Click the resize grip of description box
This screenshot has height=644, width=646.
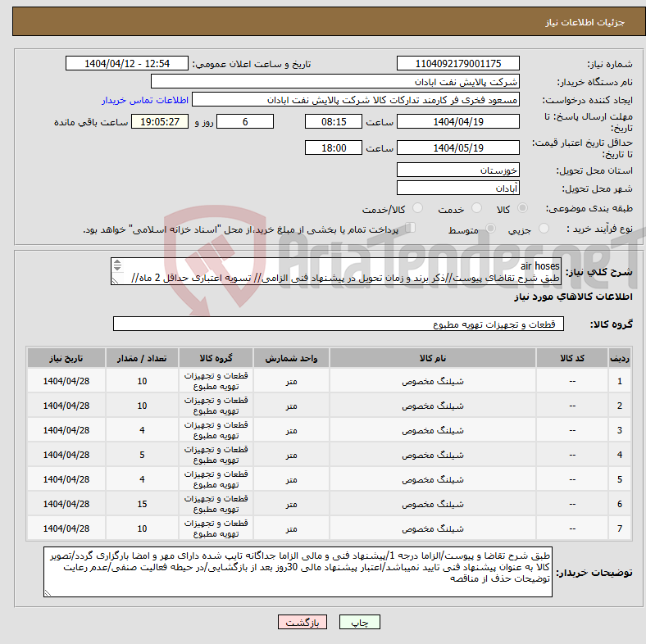[115, 280]
